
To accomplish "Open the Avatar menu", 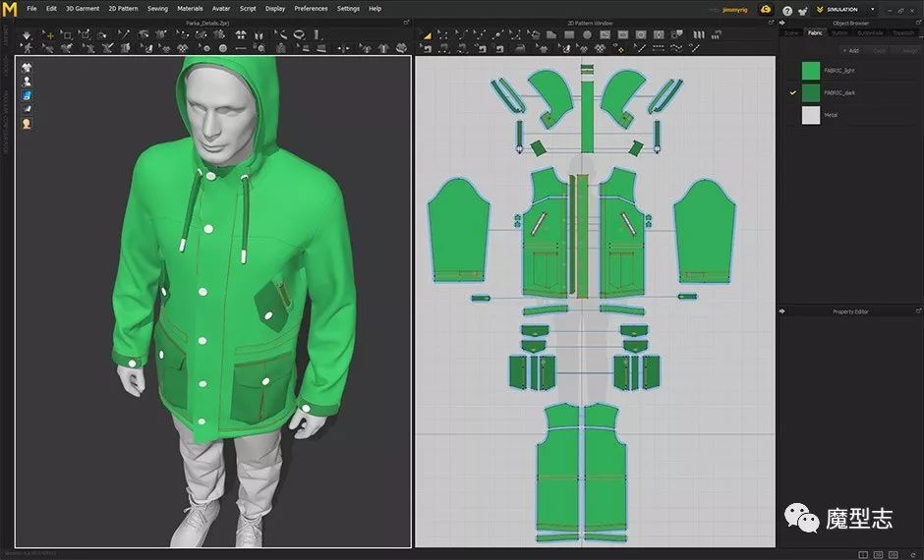I will pyautogui.click(x=221, y=9).
